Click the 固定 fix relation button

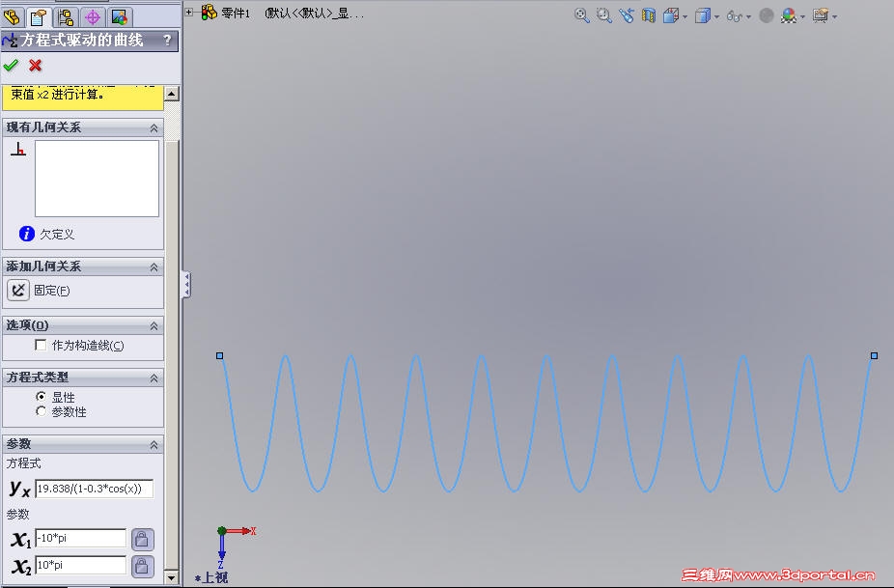pos(18,291)
